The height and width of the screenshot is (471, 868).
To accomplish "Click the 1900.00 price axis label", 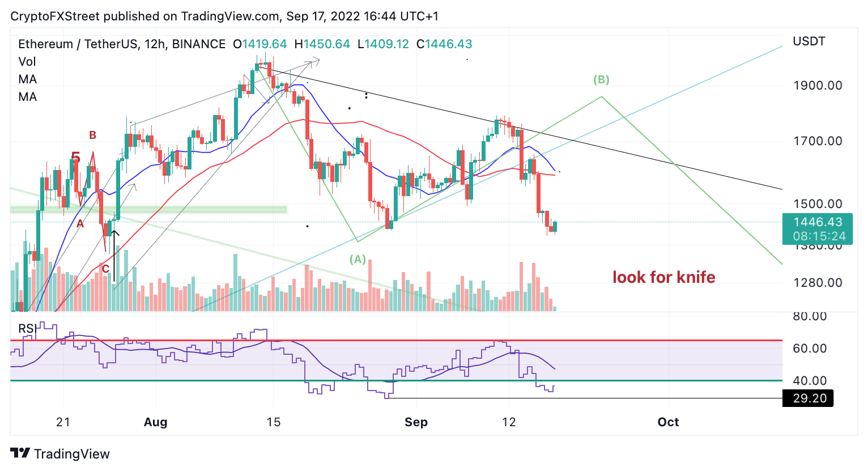I will (818, 86).
